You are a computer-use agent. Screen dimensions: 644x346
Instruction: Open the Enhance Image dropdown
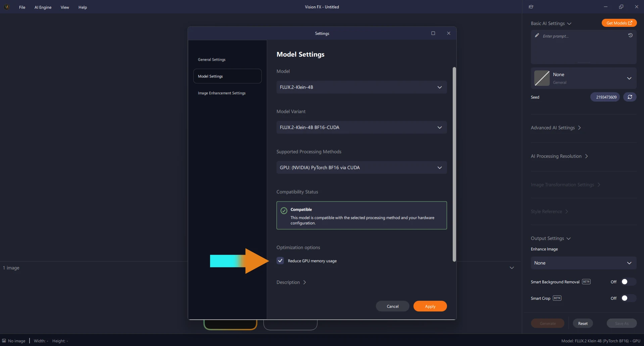pos(584,263)
